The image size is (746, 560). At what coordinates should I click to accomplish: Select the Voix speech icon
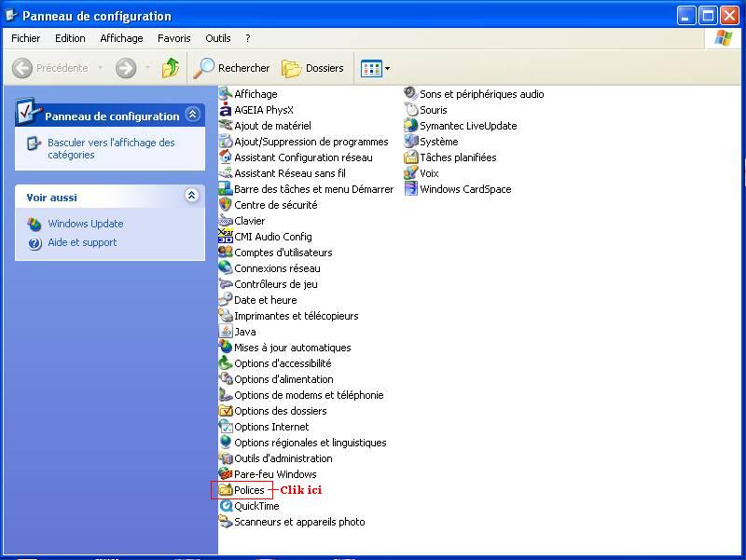click(x=411, y=173)
